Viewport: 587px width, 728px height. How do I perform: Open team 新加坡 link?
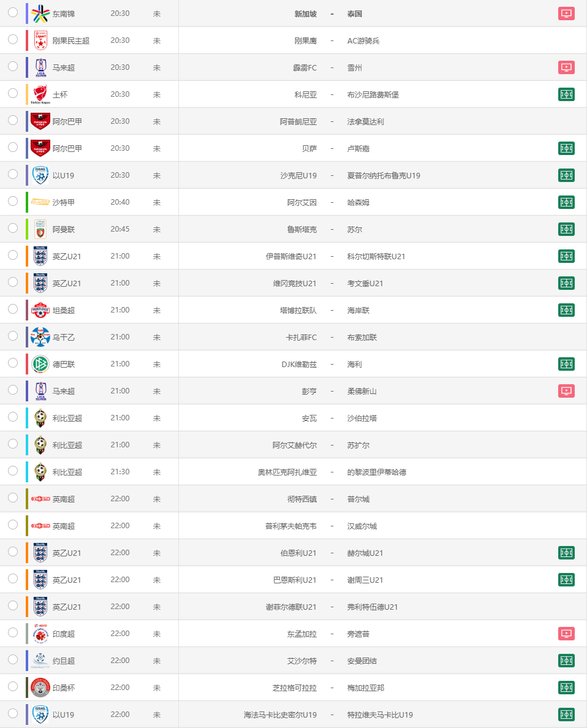pos(306,14)
